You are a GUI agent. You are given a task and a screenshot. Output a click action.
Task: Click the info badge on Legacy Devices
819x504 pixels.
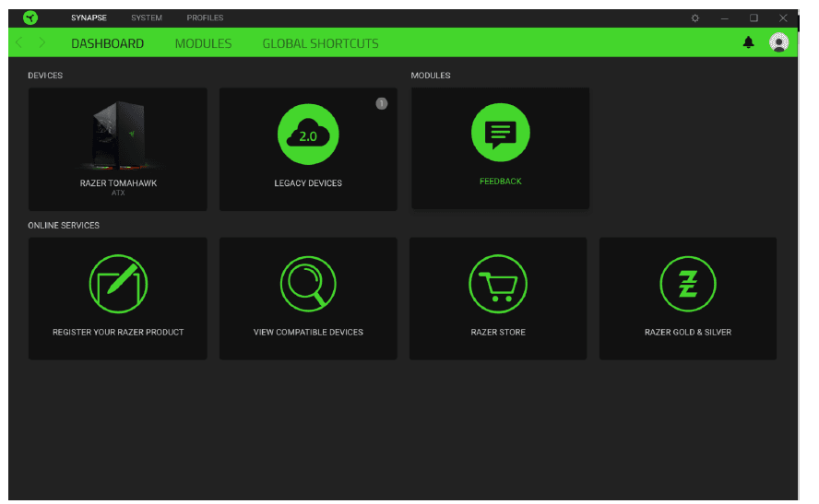(382, 103)
